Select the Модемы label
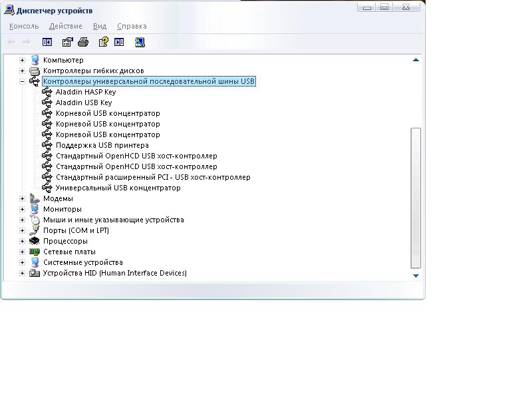This screenshot has width=532, height=406. [58, 198]
